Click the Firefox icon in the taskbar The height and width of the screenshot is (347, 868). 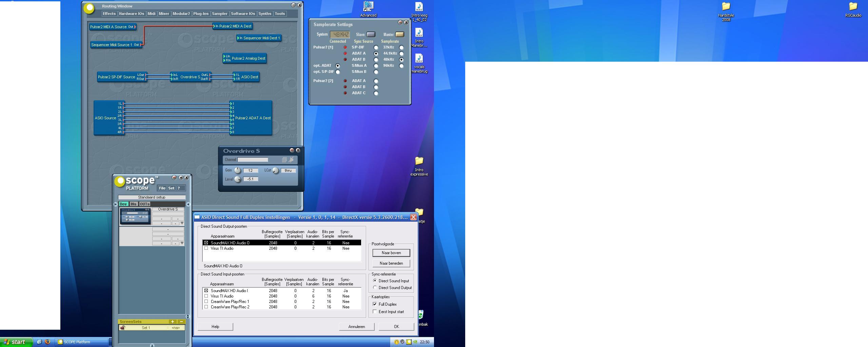tap(47, 342)
